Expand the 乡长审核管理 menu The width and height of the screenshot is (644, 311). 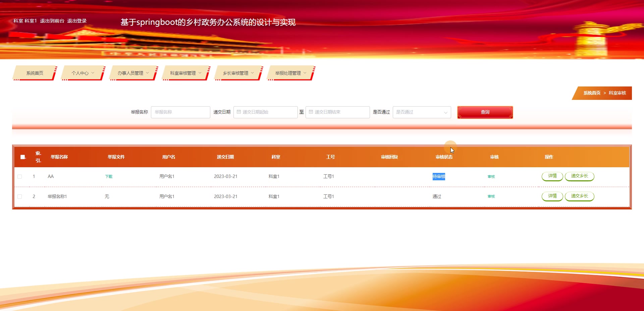click(238, 73)
